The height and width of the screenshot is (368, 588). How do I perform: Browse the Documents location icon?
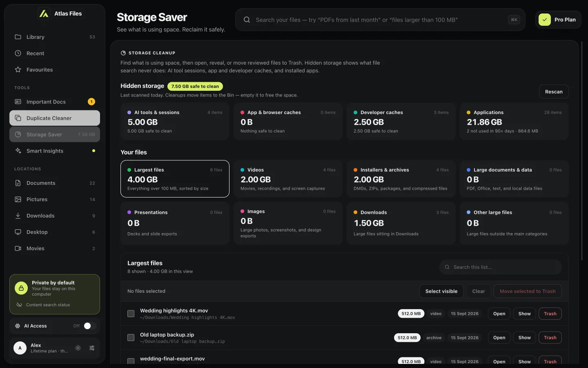(x=18, y=183)
